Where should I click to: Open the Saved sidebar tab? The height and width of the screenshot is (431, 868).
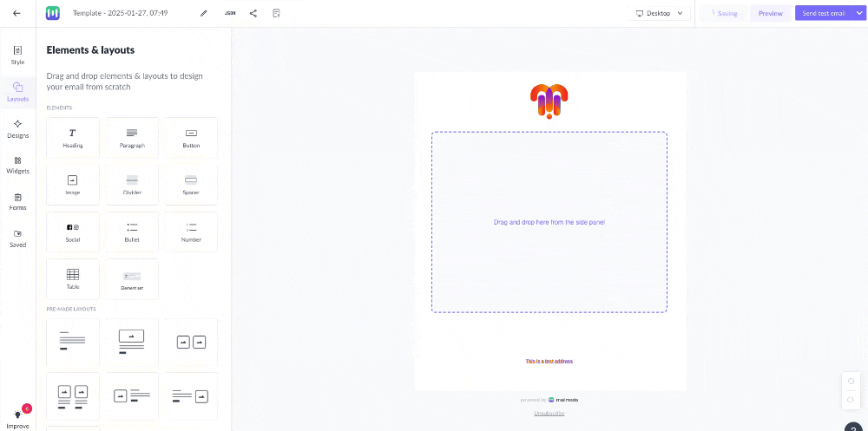tap(17, 238)
